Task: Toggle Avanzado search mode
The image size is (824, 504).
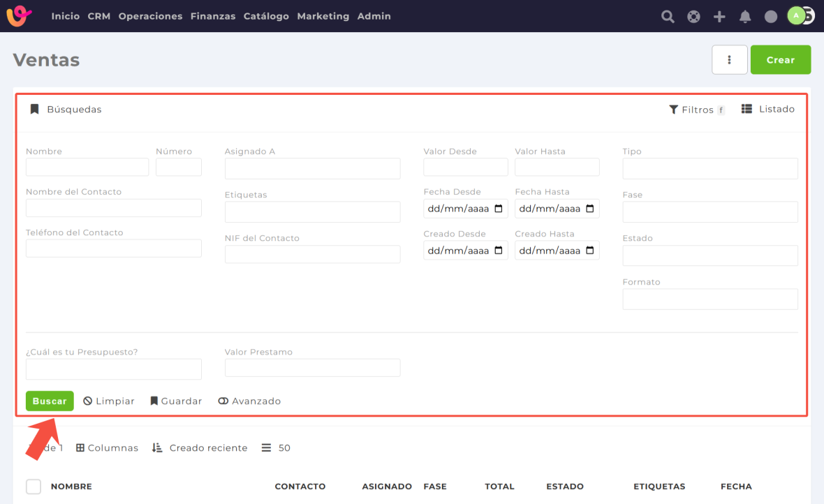Action: click(249, 401)
